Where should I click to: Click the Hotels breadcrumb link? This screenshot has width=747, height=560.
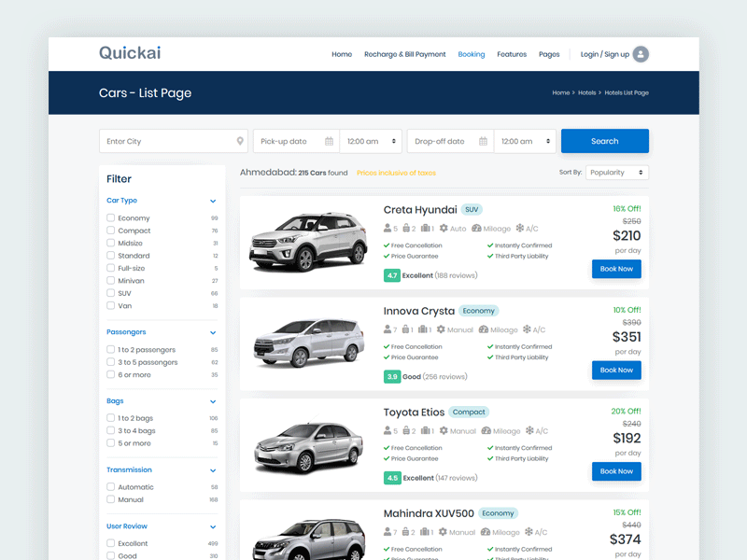click(x=587, y=92)
